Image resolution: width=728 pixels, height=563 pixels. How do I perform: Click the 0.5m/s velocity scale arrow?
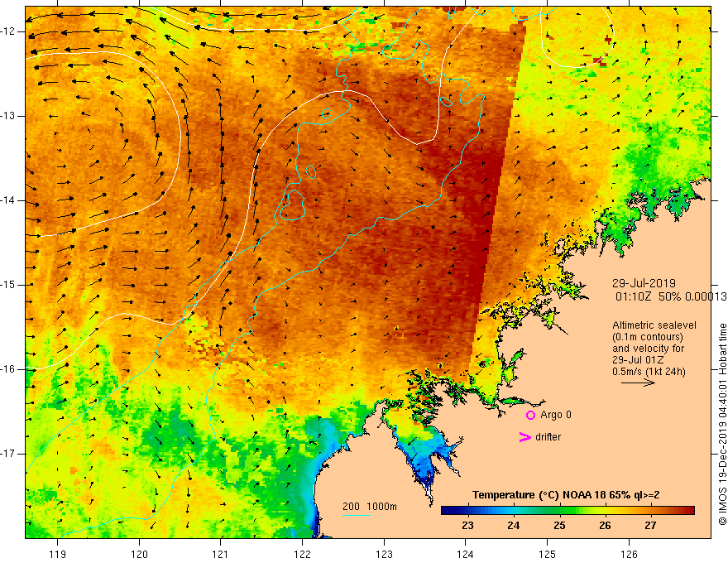(638, 383)
